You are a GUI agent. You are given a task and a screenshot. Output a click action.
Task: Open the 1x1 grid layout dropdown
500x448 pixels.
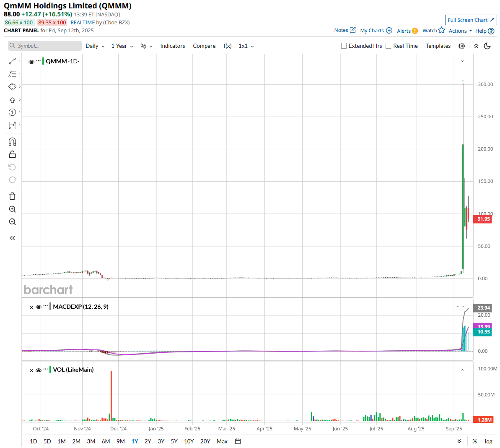246,46
